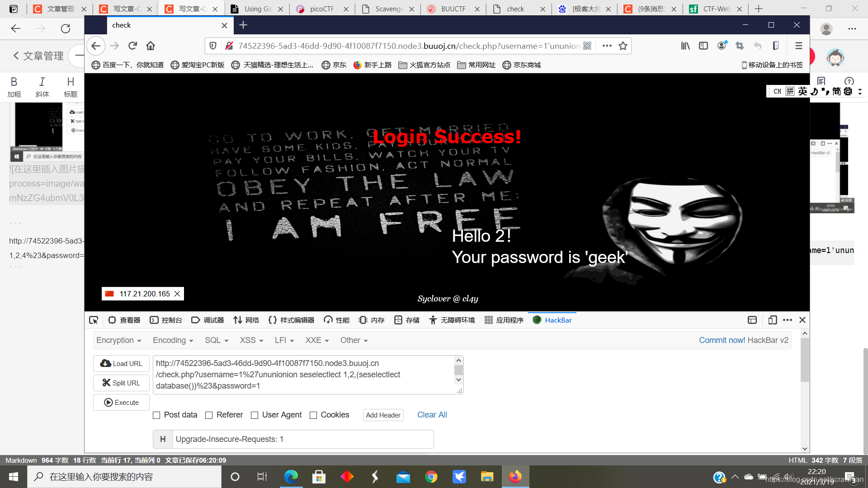
Task: Open page actions three-dot menu in URL bar
Action: pyautogui.click(x=607, y=46)
